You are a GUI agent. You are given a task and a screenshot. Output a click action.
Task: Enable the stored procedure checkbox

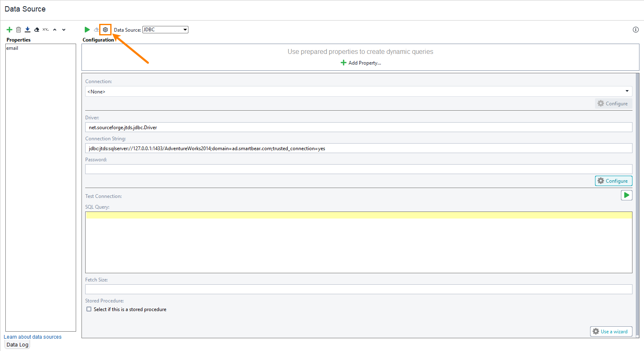tap(89, 309)
